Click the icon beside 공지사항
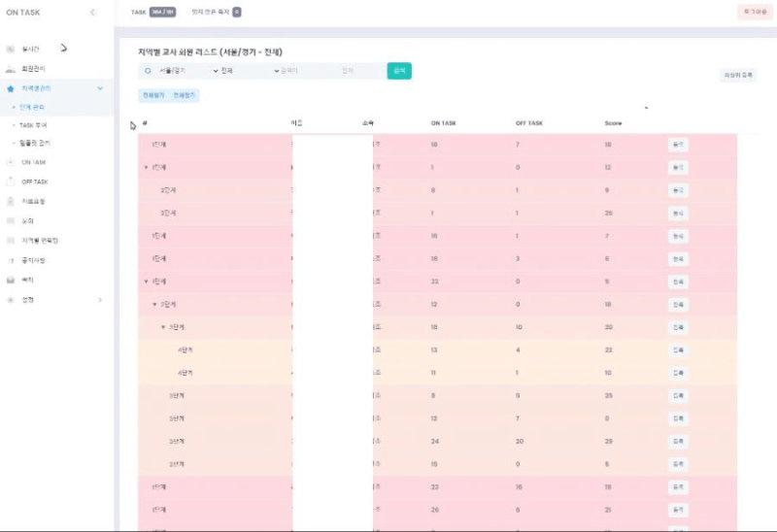 click(11, 260)
